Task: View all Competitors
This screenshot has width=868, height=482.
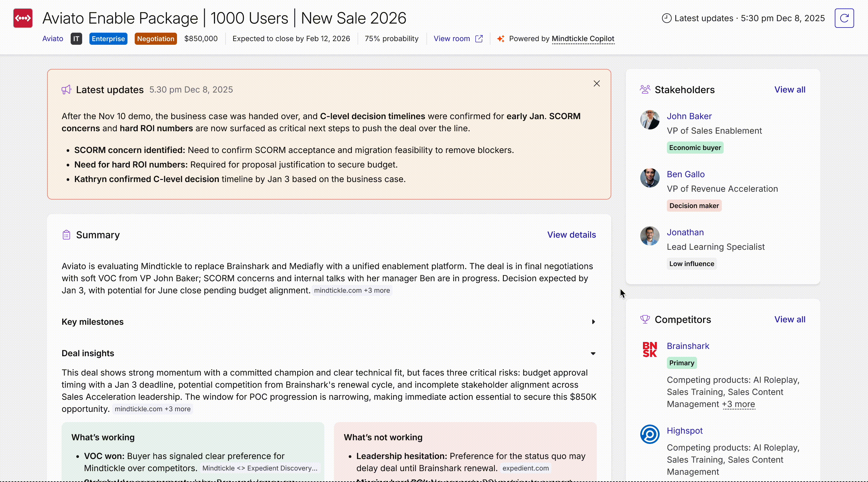Action: [x=789, y=319]
